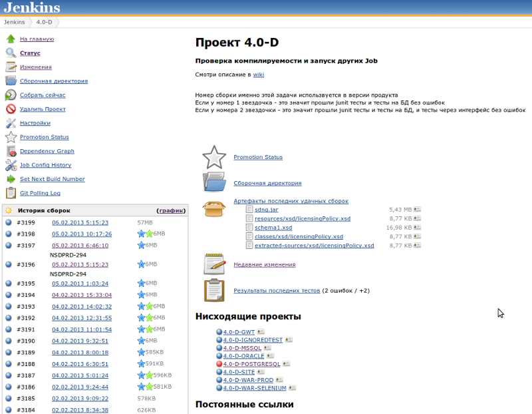Click the icon beside 4.0-D-GWT link
The height and width of the screenshot is (414, 532).
click(x=261, y=331)
